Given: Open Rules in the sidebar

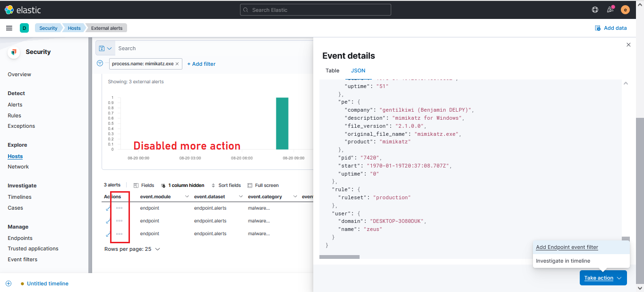Looking at the screenshot, I should point(14,115).
